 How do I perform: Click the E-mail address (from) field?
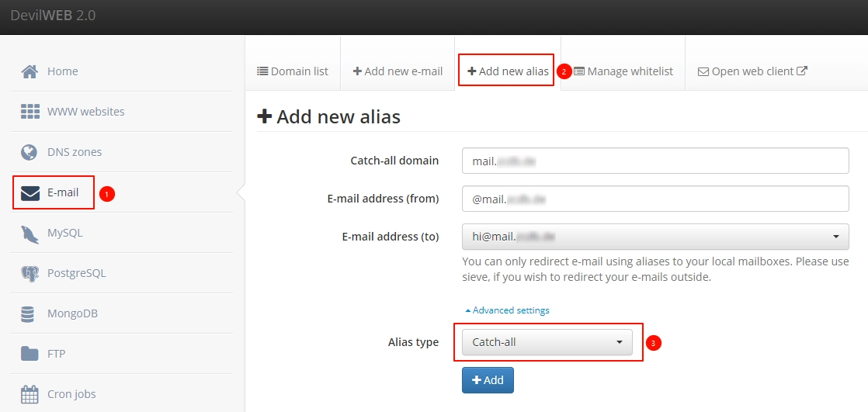[654, 199]
